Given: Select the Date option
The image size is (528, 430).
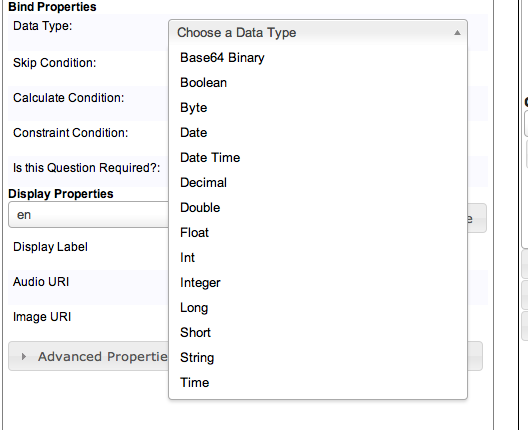Looking at the screenshot, I should pyautogui.click(x=318, y=132).
